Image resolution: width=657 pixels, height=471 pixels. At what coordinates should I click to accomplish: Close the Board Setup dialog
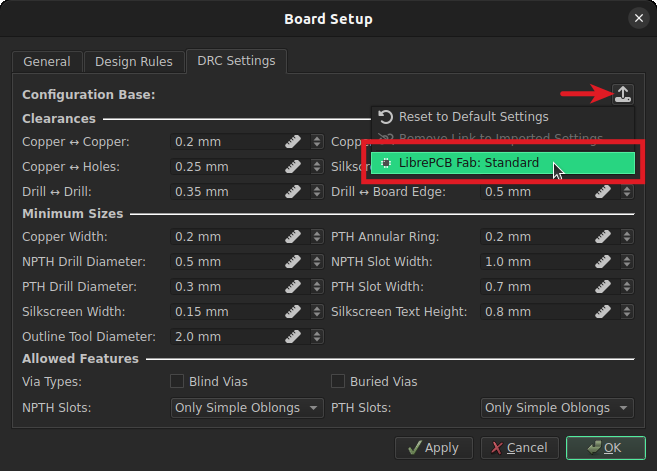pos(639,18)
